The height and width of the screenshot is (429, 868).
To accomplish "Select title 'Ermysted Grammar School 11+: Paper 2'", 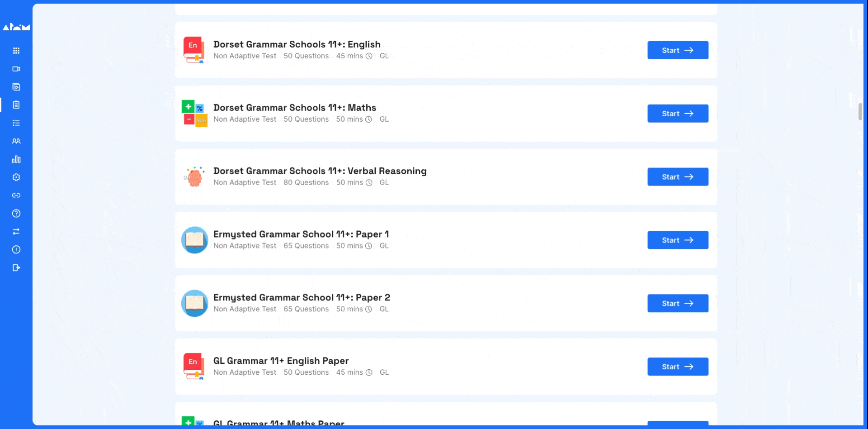I will (x=302, y=298).
